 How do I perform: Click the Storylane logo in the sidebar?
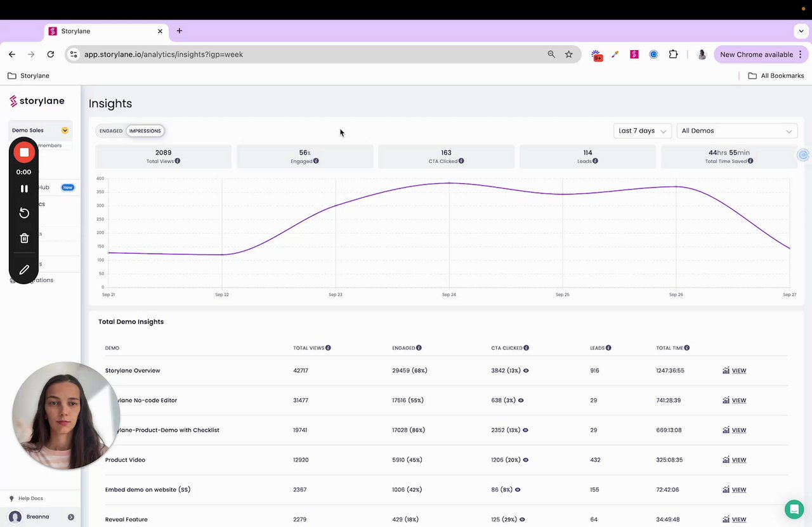[x=37, y=101]
